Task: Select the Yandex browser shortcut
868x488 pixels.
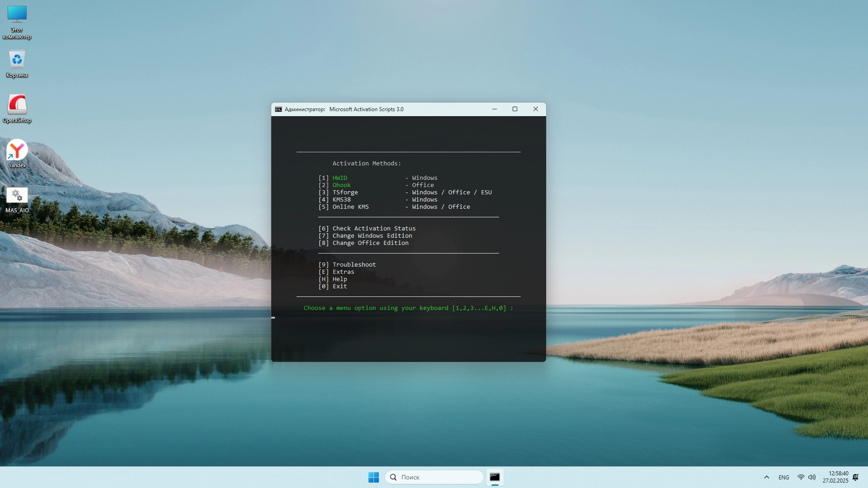Action: 17,154
